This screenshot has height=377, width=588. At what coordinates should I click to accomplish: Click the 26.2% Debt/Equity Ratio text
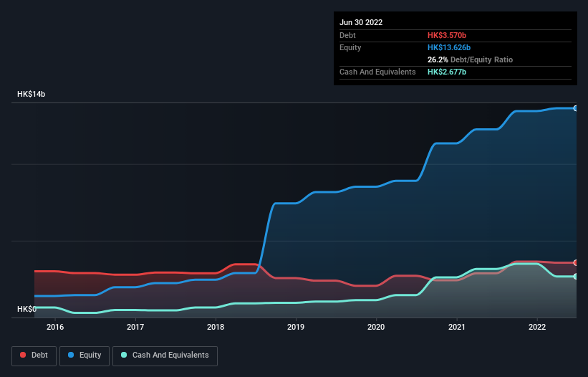(470, 59)
